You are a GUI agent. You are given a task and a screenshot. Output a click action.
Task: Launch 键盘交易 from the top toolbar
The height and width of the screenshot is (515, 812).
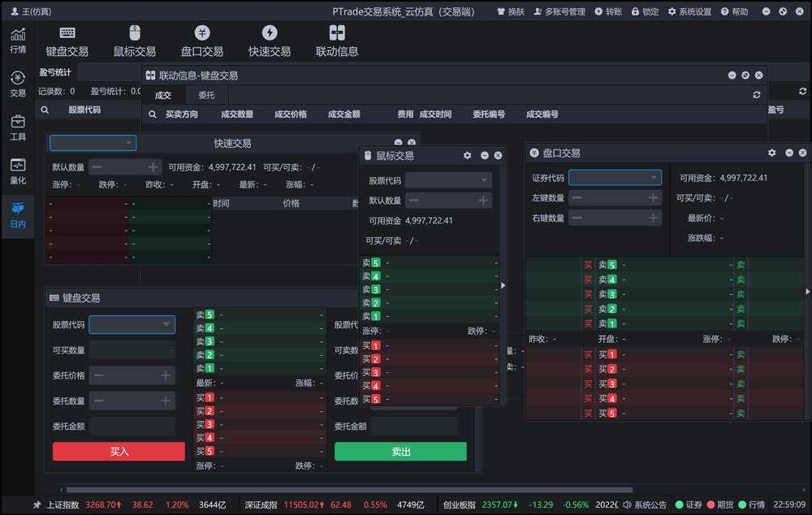(67, 41)
